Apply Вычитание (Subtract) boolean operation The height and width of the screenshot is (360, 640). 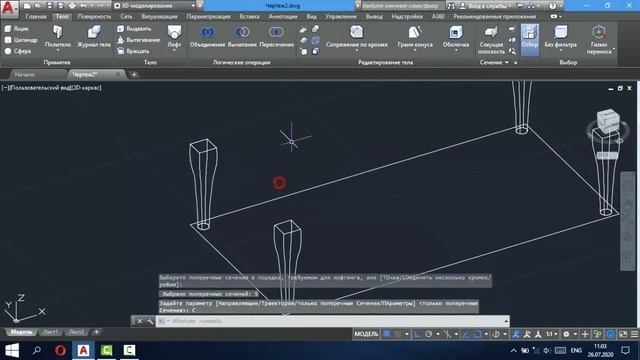(x=242, y=36)
